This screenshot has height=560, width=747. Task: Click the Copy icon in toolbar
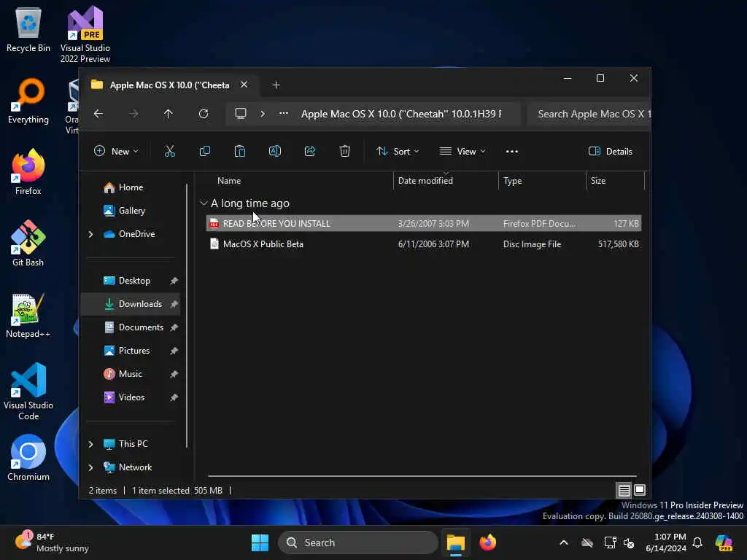(x=205, y=152)
